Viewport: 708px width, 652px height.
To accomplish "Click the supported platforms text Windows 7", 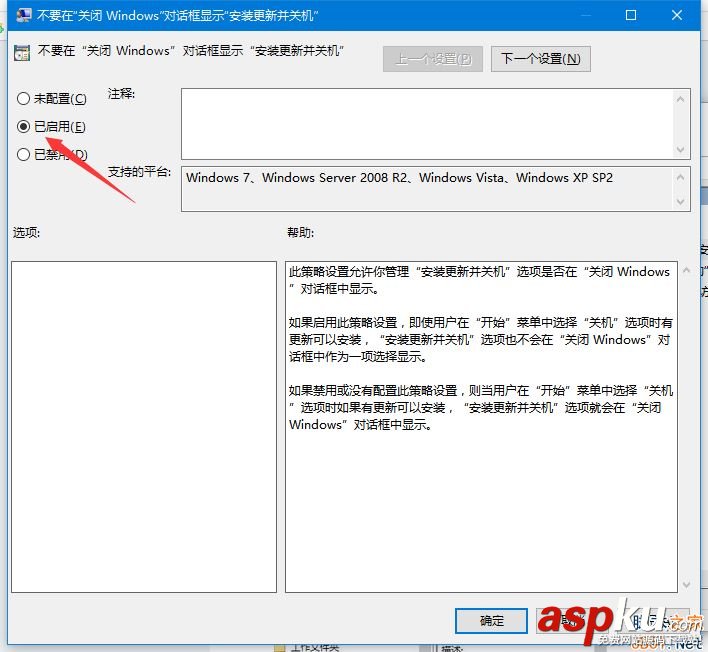I will tap(218, 177).
